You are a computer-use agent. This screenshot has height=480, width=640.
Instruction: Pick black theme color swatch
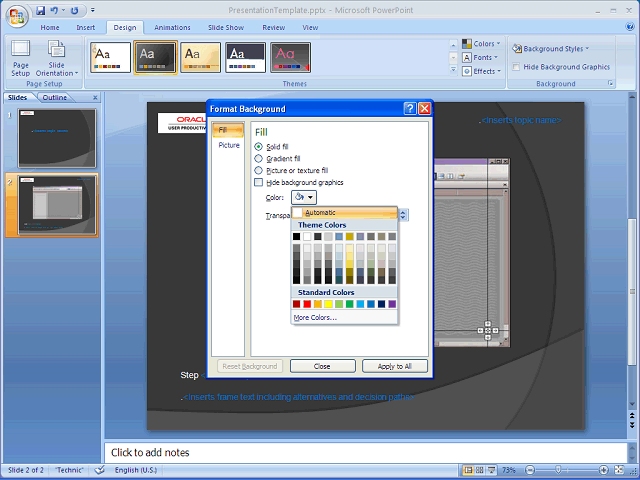[x=296, y=236]
